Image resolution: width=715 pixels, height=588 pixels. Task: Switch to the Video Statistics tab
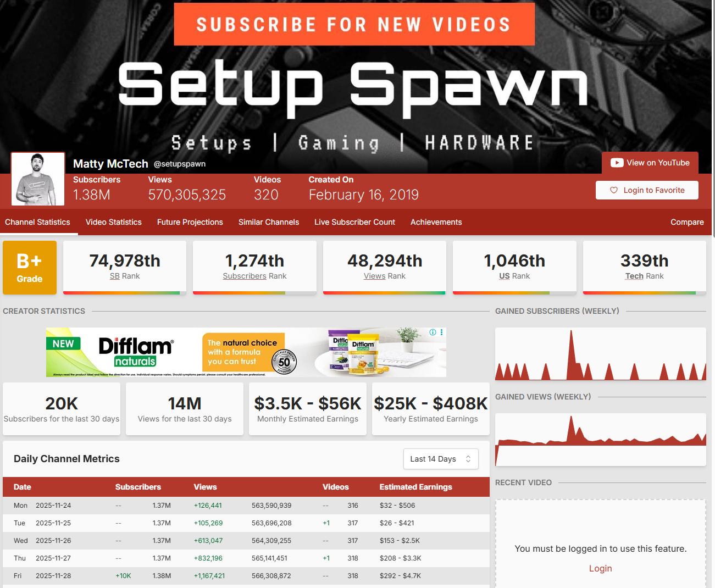(x=113, y=222)
